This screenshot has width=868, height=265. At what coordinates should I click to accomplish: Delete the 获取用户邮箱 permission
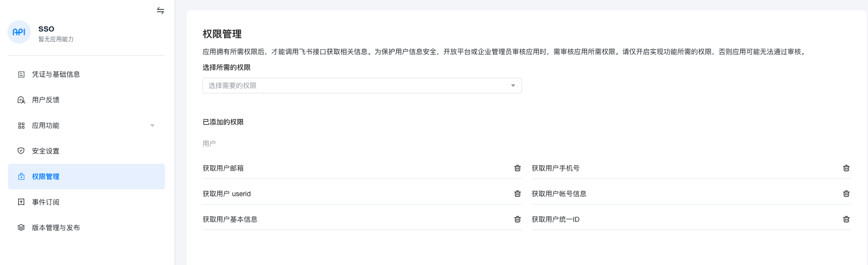pos(517,168)
